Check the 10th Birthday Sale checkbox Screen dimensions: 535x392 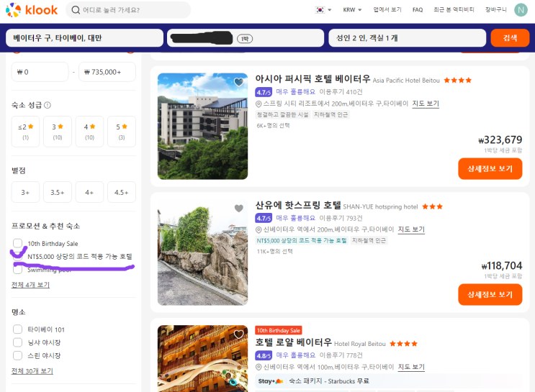(x=17, y=243)
